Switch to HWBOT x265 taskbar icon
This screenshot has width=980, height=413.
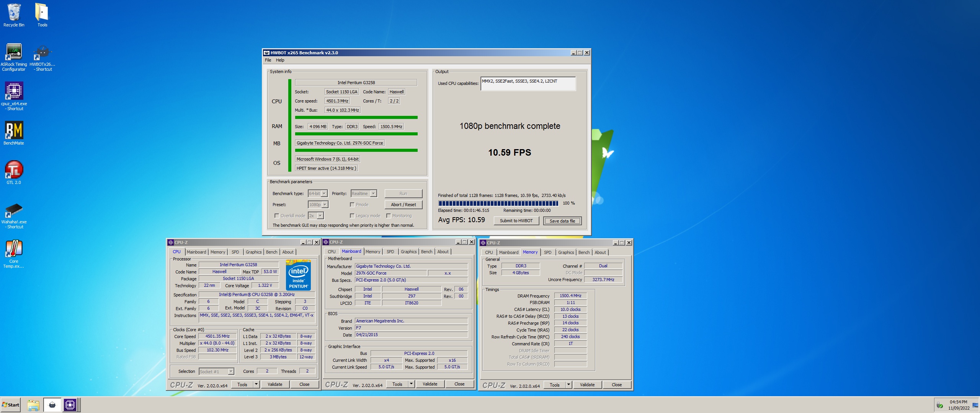point(52,405)
